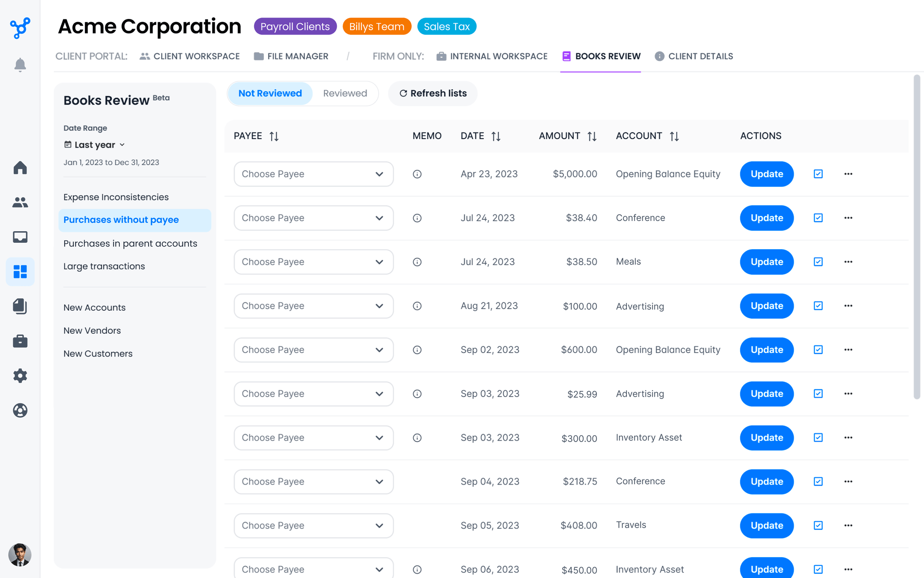Open the Choose Payee dropdown for Apr 23 row

pos(313,174)
